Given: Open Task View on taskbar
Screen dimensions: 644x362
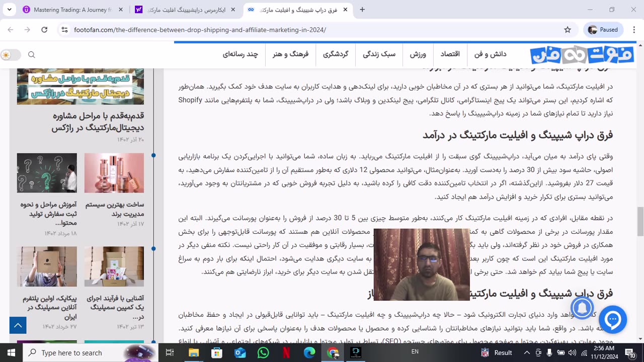Looking at the screenshot, I should click(170, 352).
